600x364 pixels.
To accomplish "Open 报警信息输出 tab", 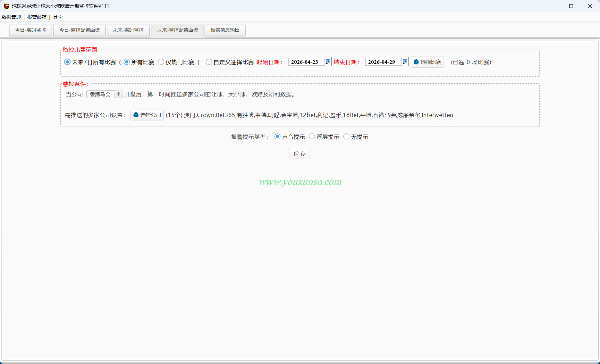I will (225, 30).
